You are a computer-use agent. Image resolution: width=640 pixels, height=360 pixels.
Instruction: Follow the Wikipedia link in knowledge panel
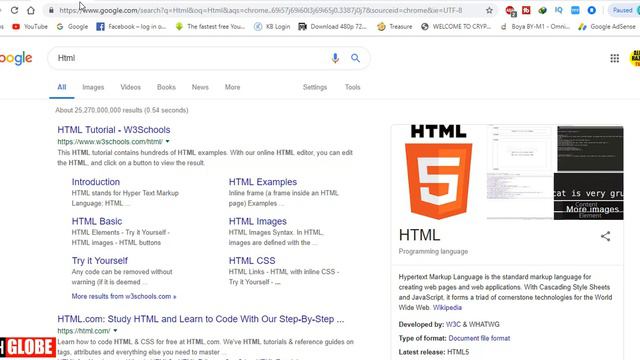[447, 308]
